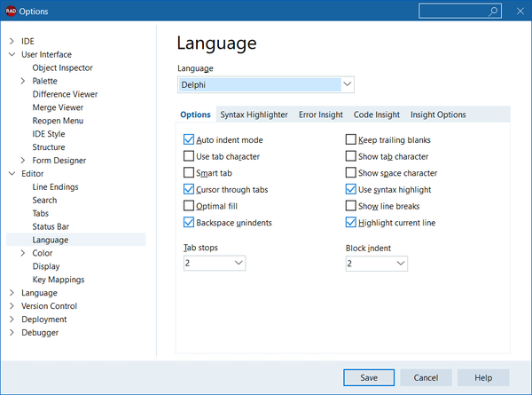Screen dimensions: 532x395
Task: Click the search magnifier icon in title bar
Action: click(493, 12)
